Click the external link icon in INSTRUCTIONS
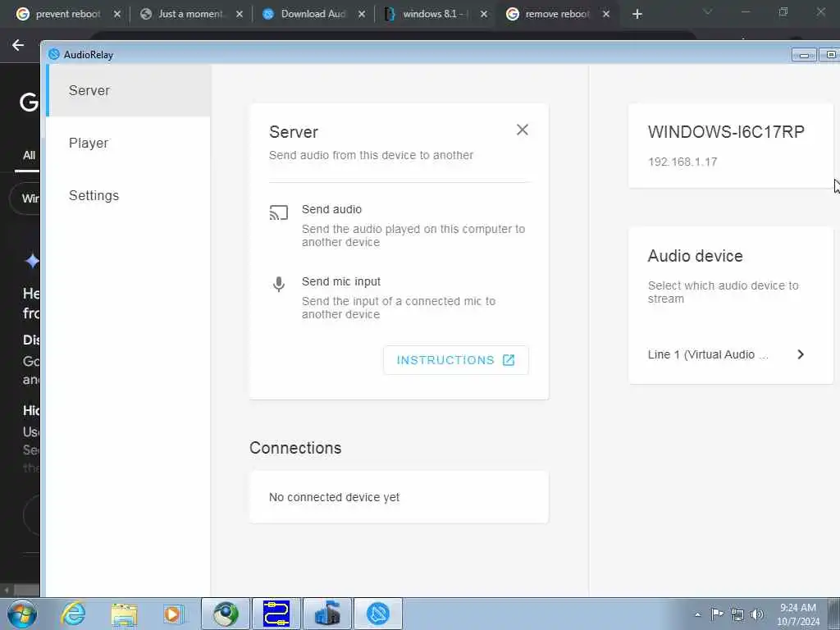The image size is (840, 630). (x=509, y=360)
